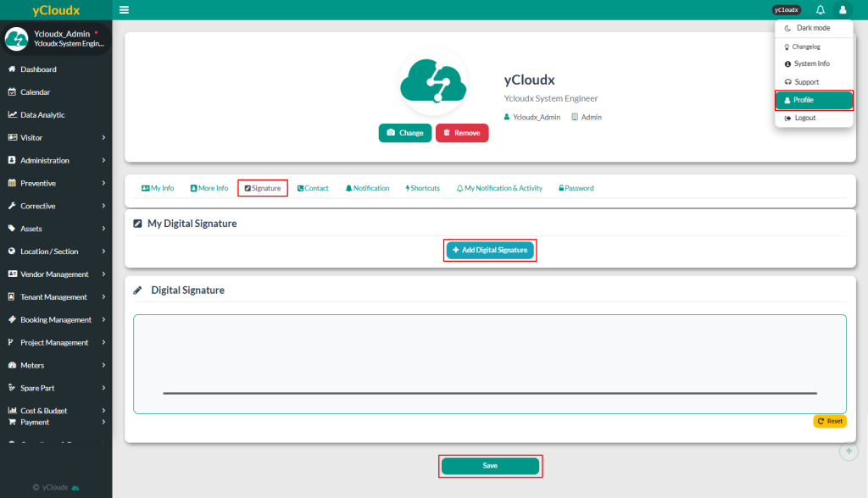Reset the digital signature pad
The height and width of the screenshot is (498, 868).
(x=830, y=421)
